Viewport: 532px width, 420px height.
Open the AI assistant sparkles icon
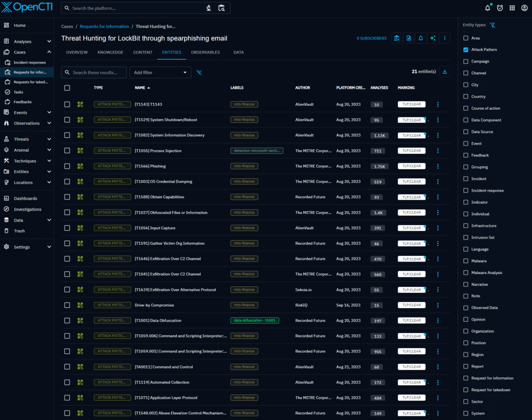click(x=432, y=38)
